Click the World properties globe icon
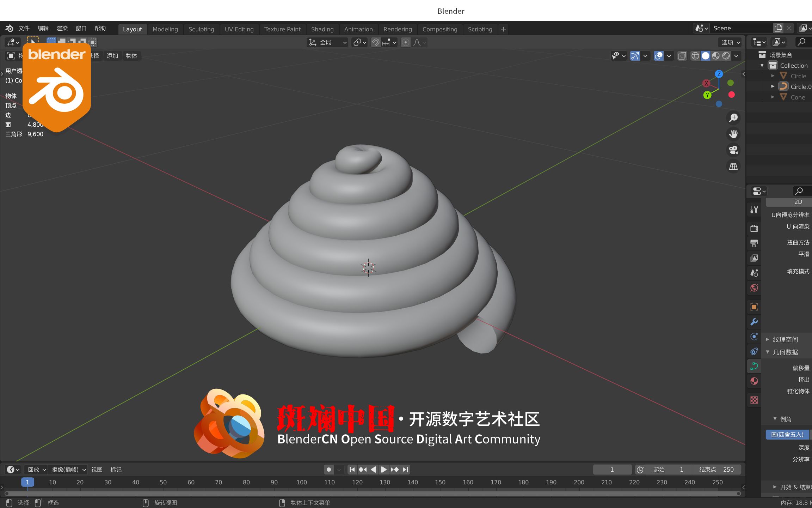Screen dimensions: 812x508 pos(754,287)
